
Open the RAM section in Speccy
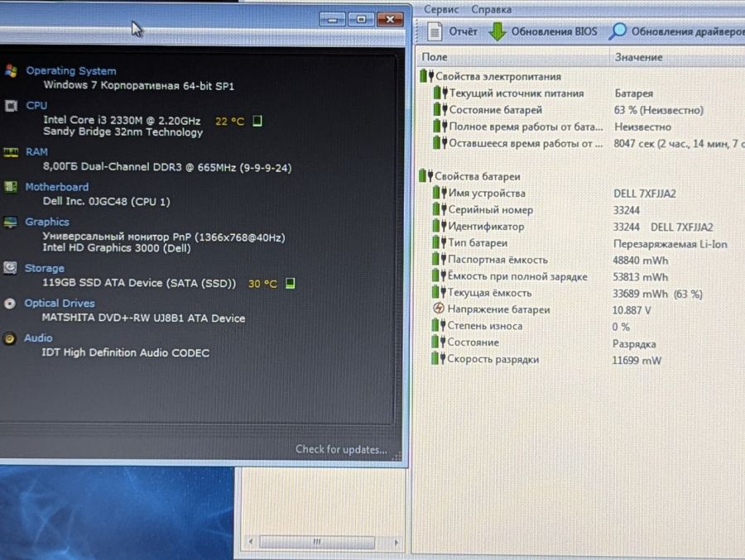click(36, 152)
